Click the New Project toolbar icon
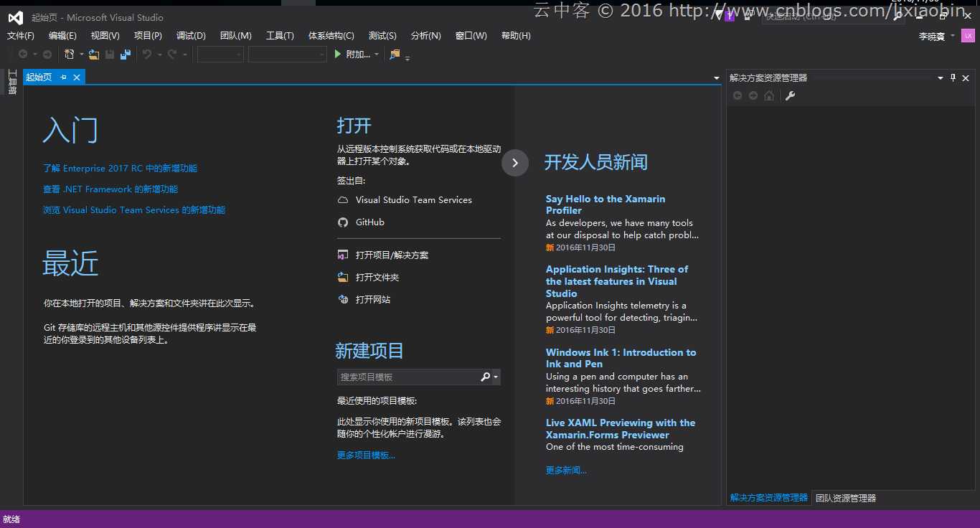Screen dimensions: 980x528 click(70, 55)
